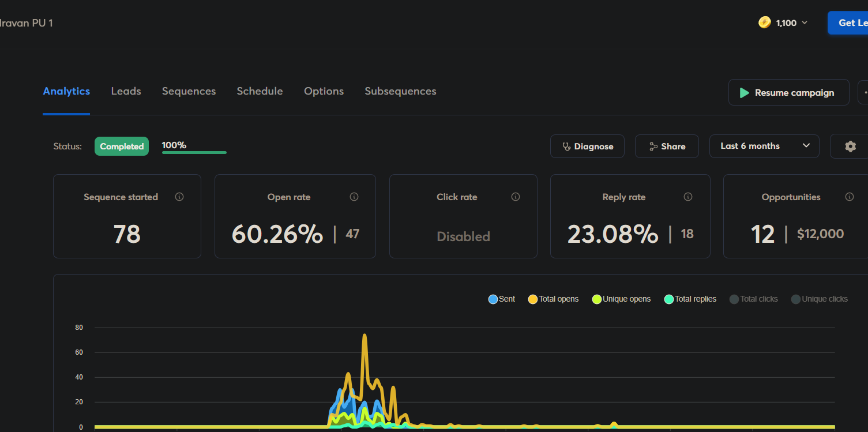This screenshot has width=868, height=432.
Task: Click the Resume campaign button
Action: pyautogui.click(x=788, y=92)
